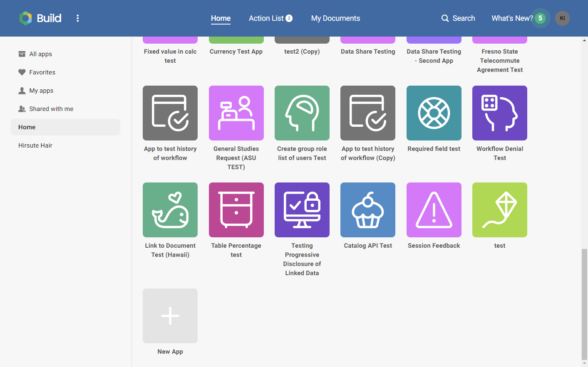The image size is (588, 367).
Task: Open General Studies Request (ASU TEST) app
Action: point(236,113)
